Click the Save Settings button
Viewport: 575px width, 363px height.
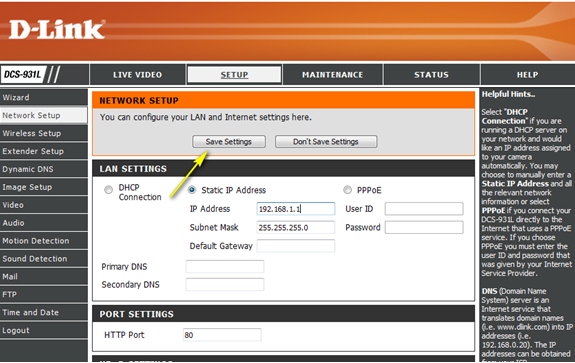[x=229, y=142]
